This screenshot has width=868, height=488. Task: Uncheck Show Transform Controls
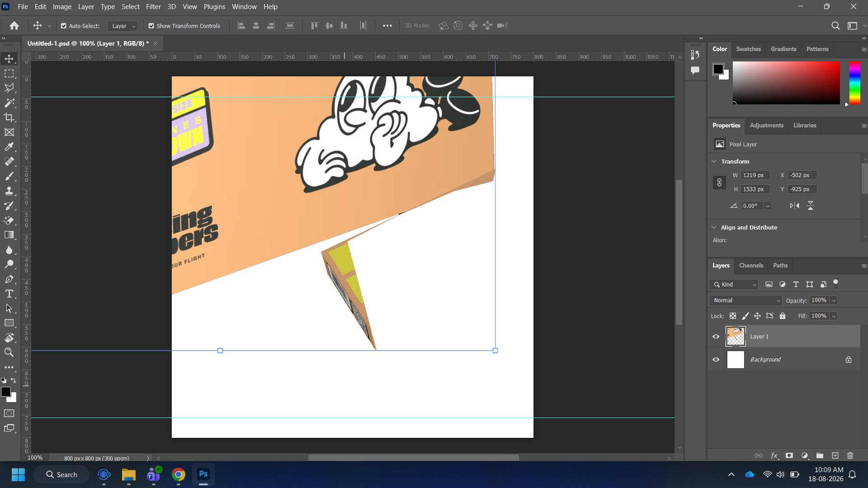[151, 26]
